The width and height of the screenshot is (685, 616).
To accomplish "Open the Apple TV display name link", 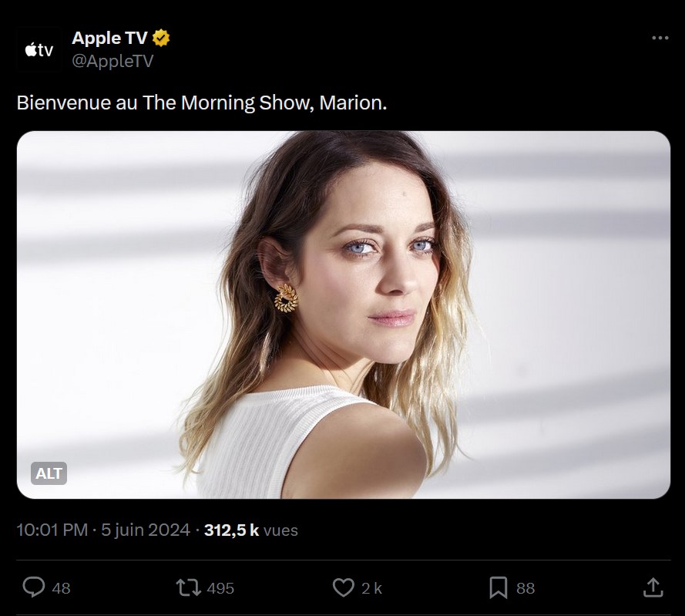I will [109, 39].
